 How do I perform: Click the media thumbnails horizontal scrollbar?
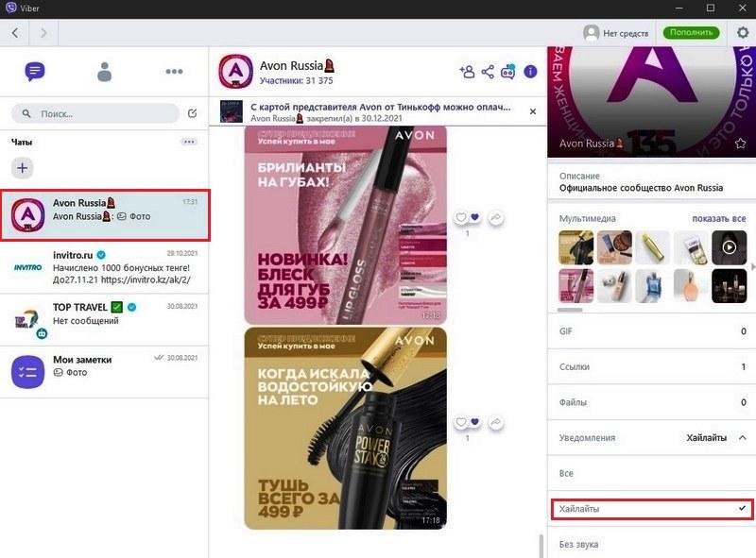click(x=570, y=310)
